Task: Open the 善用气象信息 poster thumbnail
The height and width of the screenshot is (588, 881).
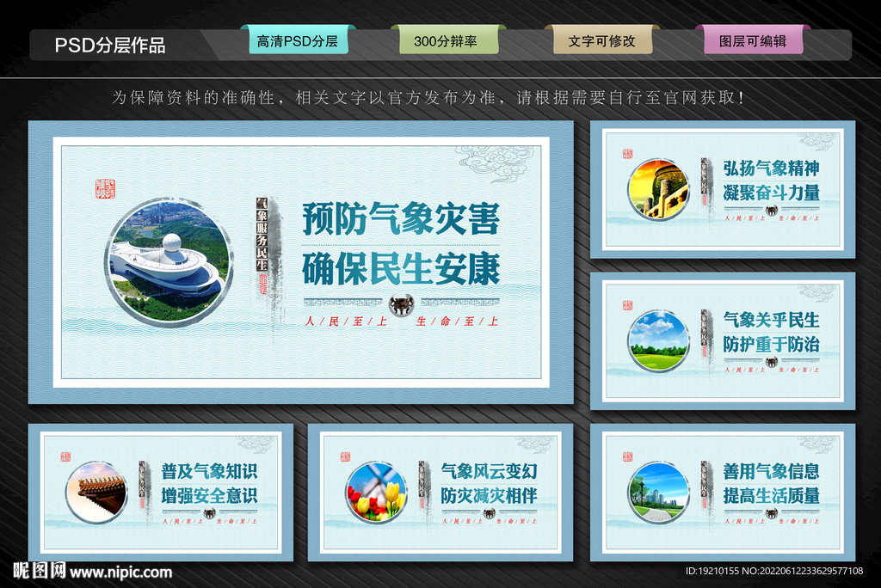Action: click(723, 493)
